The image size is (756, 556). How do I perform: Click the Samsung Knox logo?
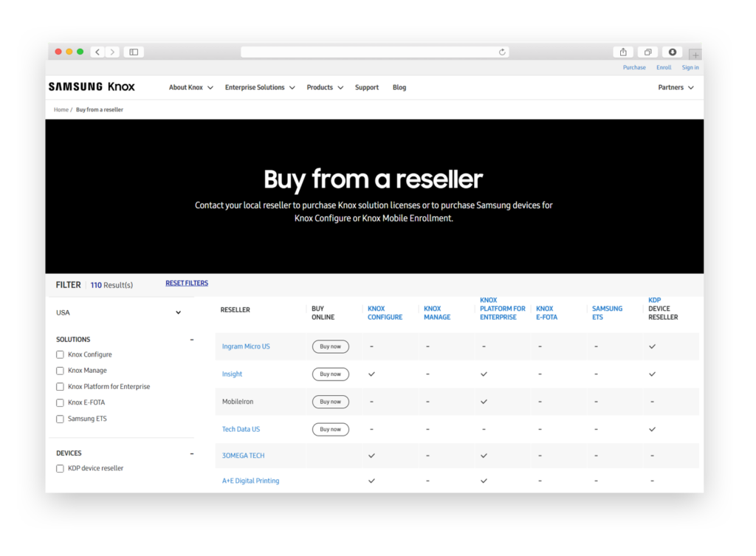[x=92, y=87]
